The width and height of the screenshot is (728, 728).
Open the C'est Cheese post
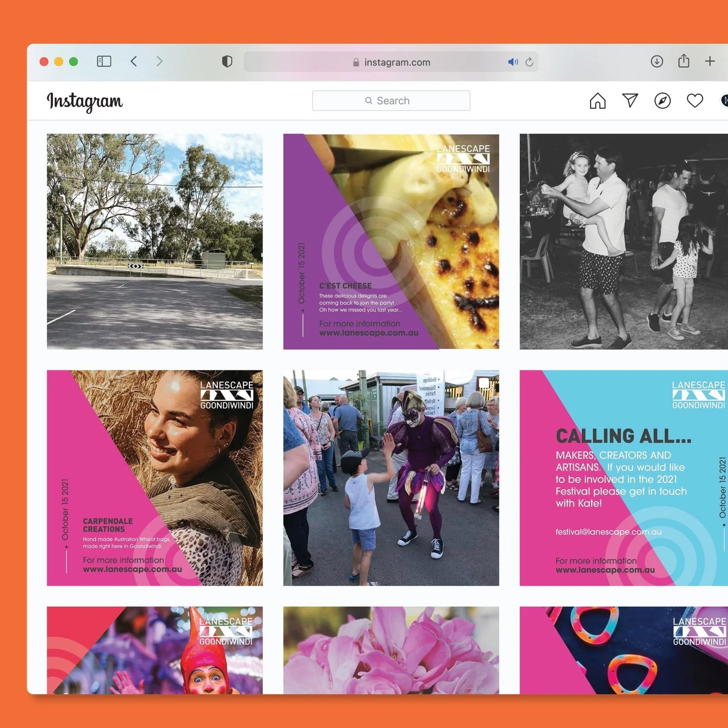(391, 242)
